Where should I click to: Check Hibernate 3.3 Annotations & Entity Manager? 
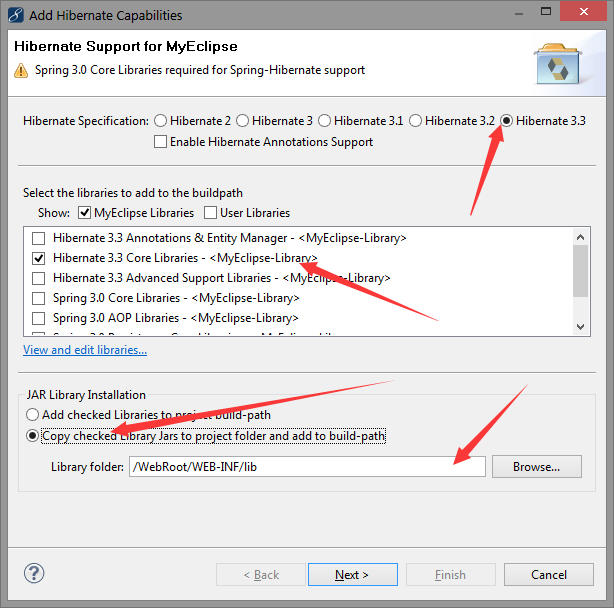(x=38, y=238)
